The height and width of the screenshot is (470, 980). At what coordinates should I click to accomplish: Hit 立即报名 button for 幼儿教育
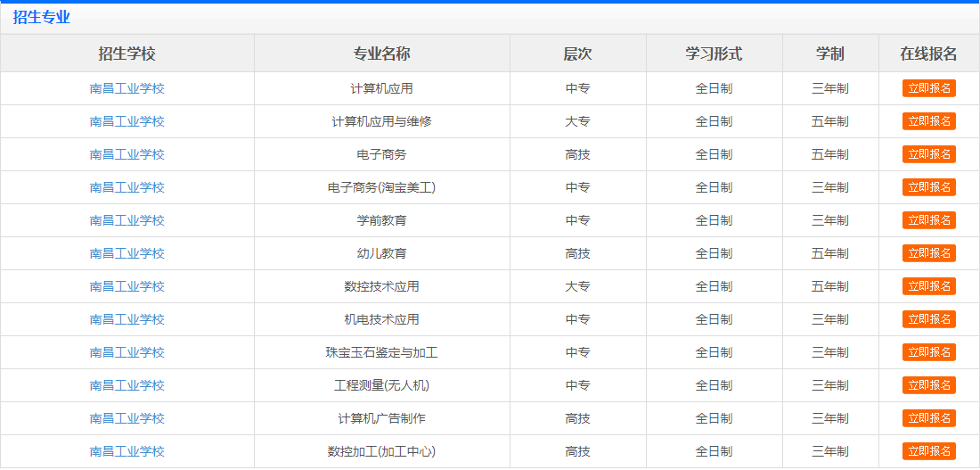coord(928,253)
